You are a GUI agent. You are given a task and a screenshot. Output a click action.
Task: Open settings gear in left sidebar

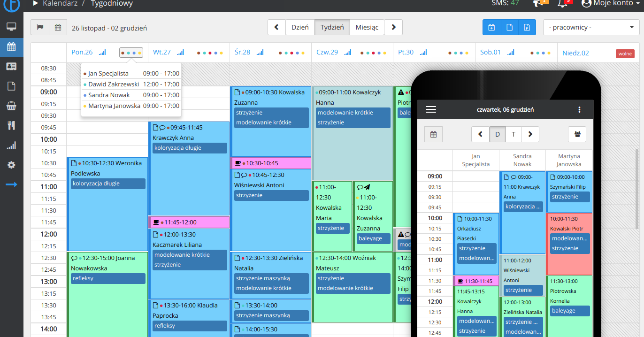click(11, 165)
